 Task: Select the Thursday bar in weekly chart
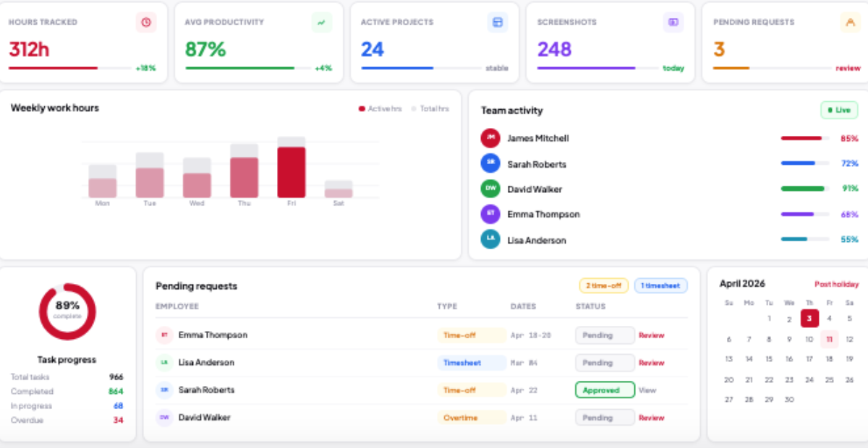244,171
